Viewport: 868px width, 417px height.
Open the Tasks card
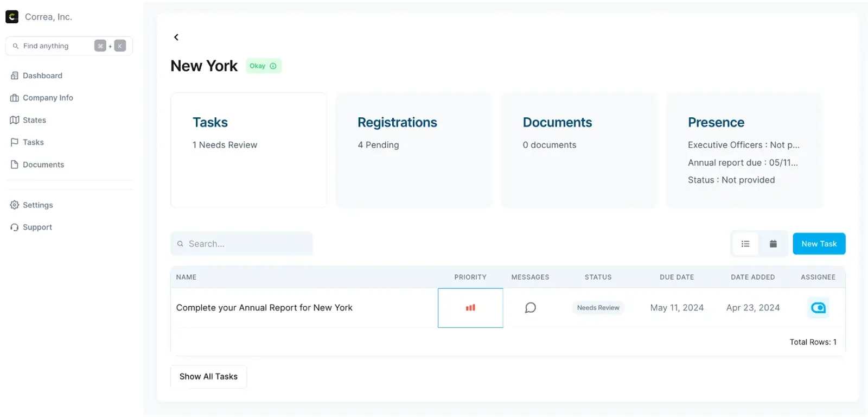coord(248,150)
